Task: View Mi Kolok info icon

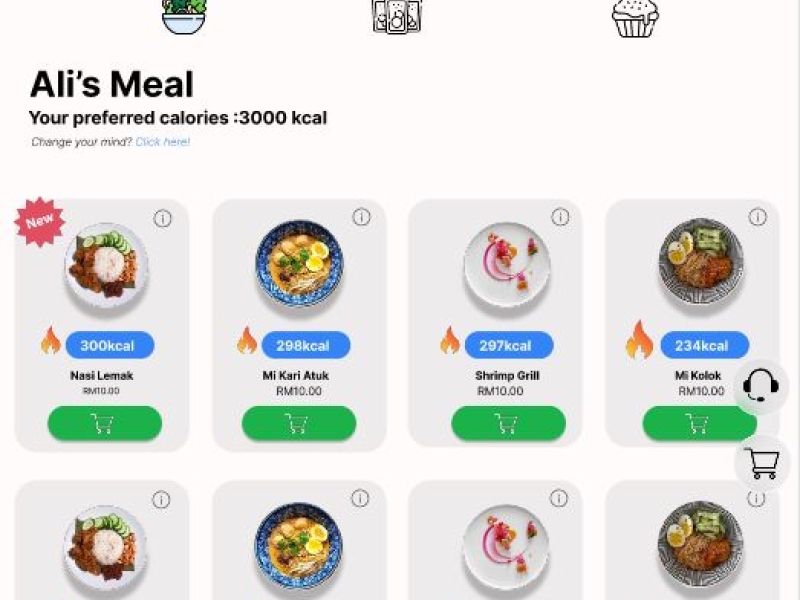Action: 757,217
